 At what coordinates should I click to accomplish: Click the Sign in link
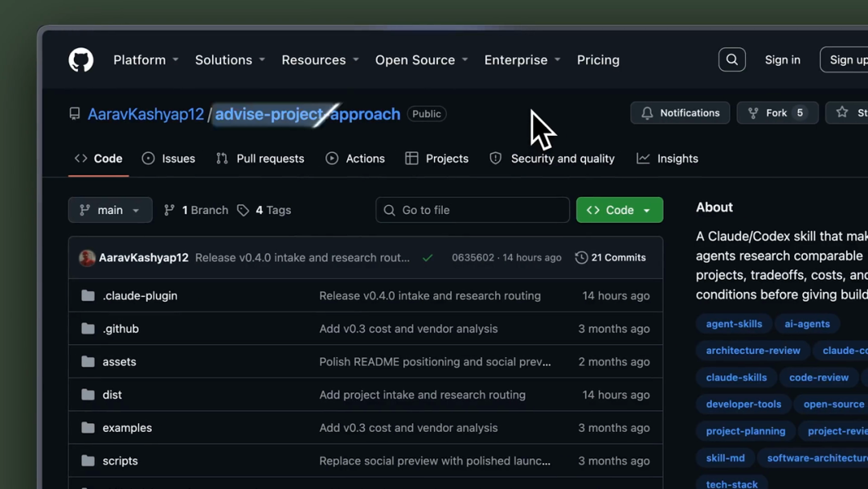click(782, 60)
